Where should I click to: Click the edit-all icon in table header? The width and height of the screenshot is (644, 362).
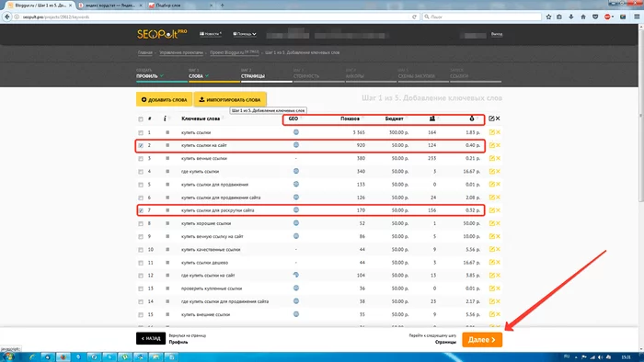tap(491, 119)
